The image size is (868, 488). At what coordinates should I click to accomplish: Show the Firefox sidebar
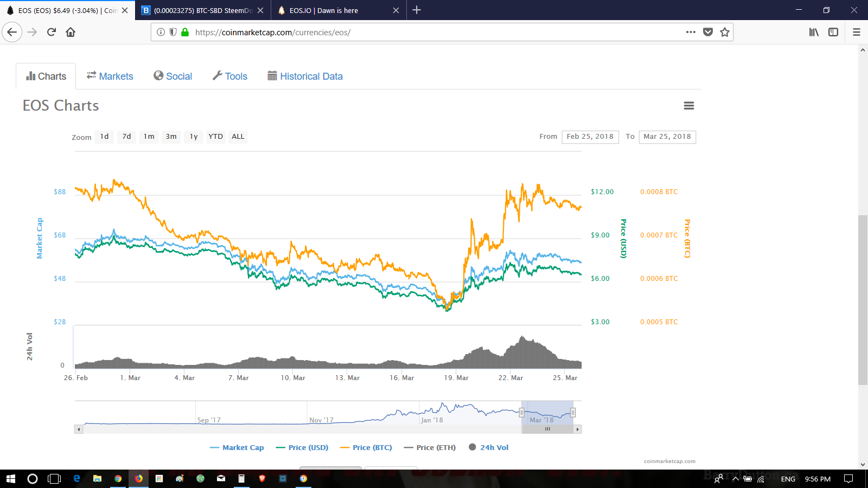(833, 32)
